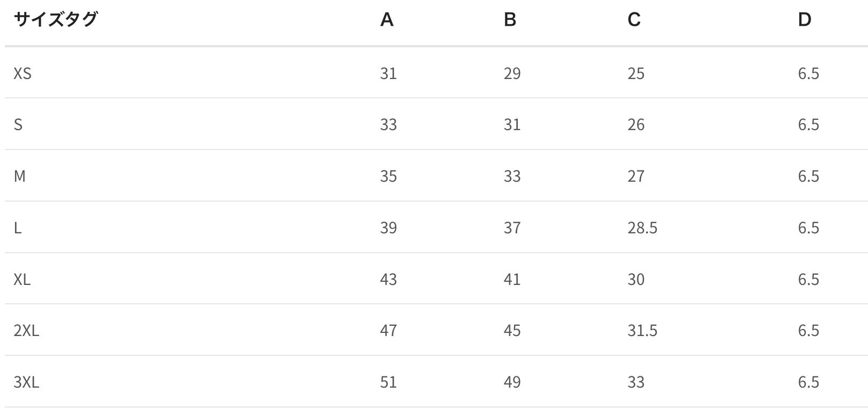Click column header B
868x414 pixels.
point(510,20)
